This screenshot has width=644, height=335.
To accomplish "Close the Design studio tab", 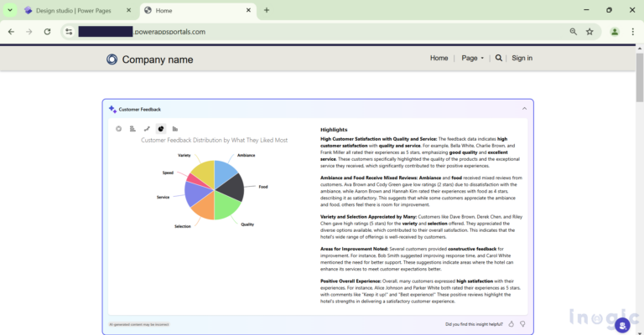I will point(128,10).
